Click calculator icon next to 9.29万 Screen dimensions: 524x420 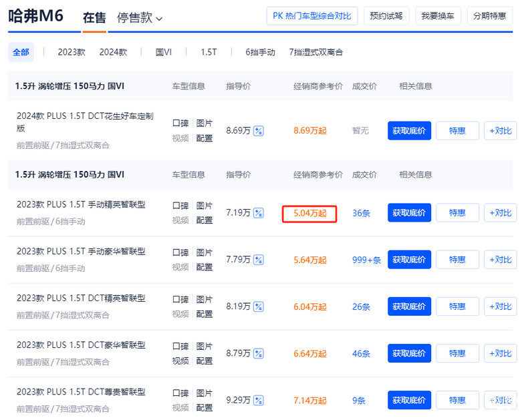259,400
